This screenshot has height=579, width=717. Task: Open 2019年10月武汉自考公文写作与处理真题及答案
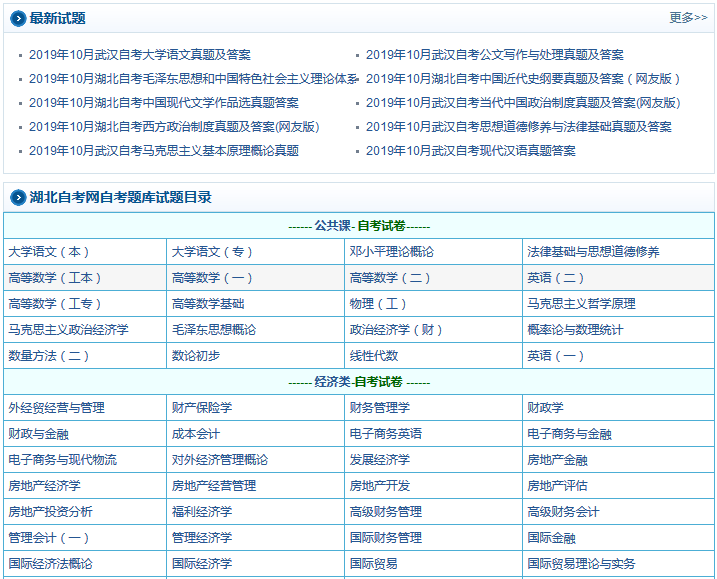tap(494, 55)
